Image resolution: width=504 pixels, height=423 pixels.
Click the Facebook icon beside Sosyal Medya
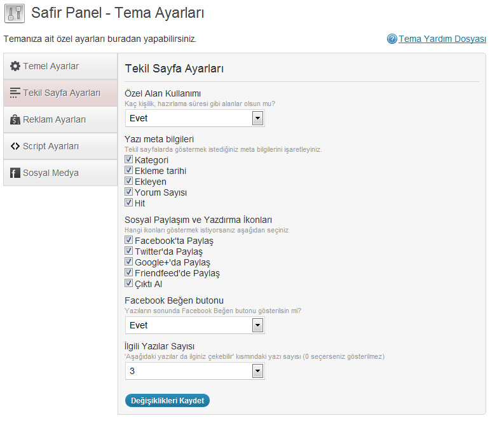[15, 173]
